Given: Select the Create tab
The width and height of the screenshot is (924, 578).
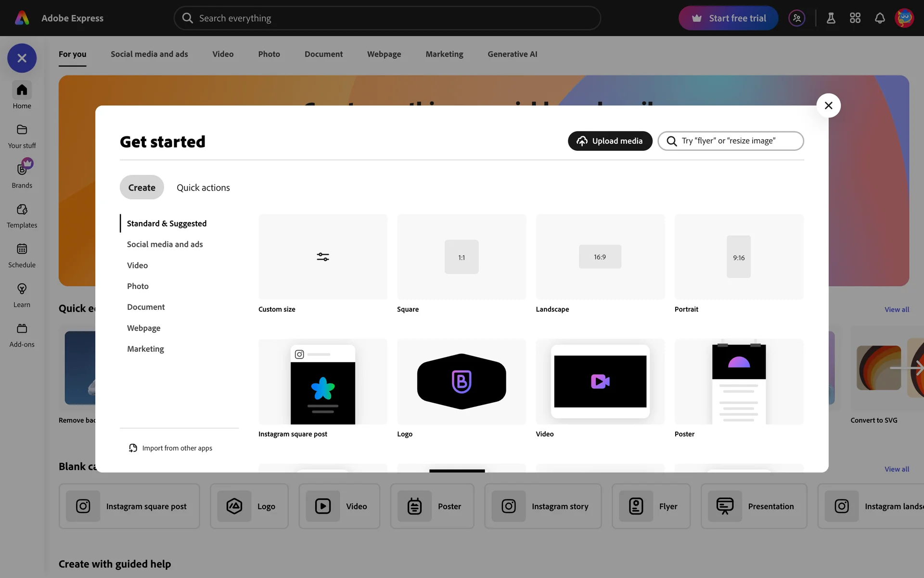Looking at the screenshot, I should click(141, 188).
